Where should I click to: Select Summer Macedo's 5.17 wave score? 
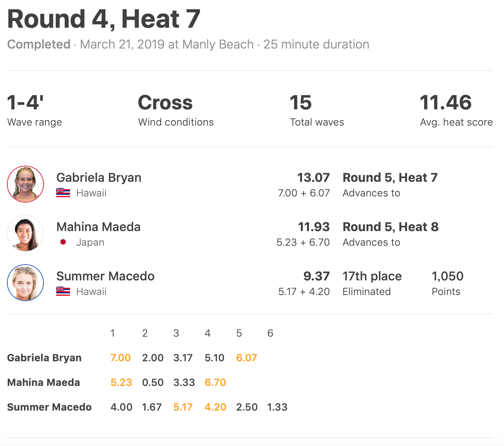click(x=183, y=407)
